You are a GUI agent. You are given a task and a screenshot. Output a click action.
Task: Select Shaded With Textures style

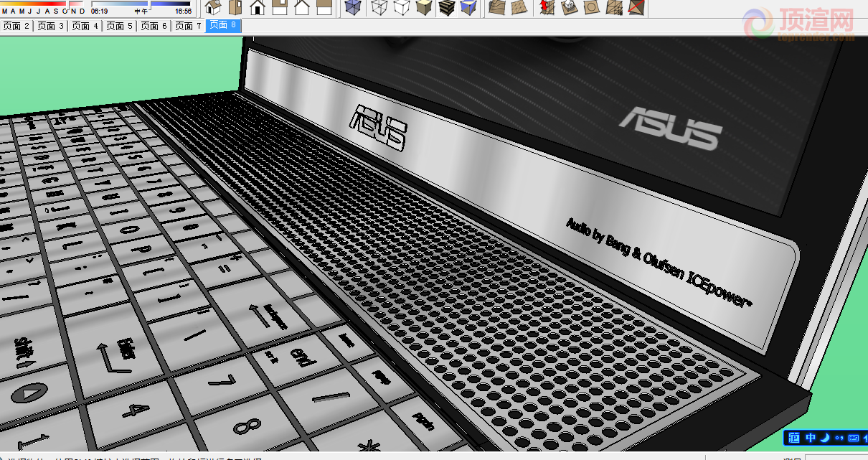tap(446, 8)
